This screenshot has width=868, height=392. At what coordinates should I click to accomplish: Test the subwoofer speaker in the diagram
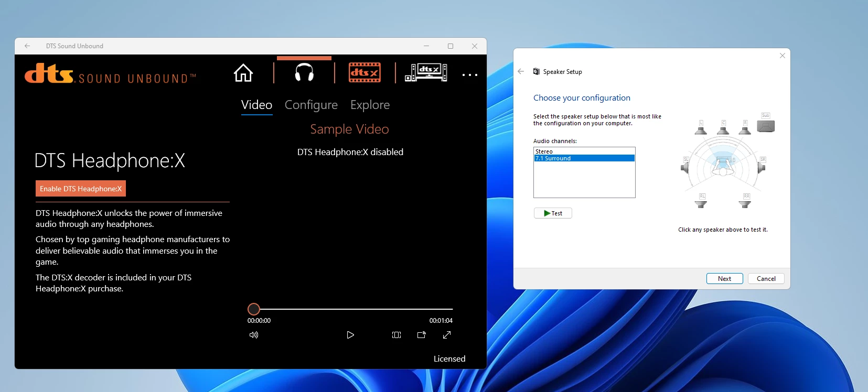[x=766, y=126]
